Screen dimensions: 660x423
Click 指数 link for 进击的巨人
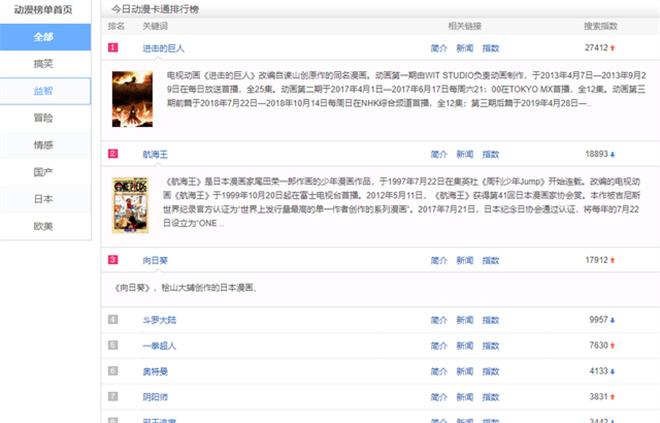pyautogui.click(x=490, y=48)
